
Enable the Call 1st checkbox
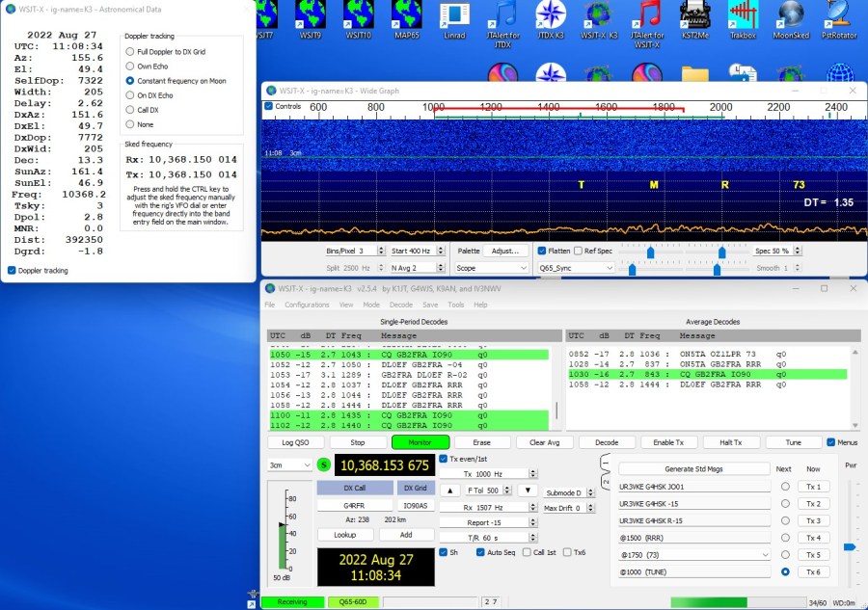coord(526,552)
